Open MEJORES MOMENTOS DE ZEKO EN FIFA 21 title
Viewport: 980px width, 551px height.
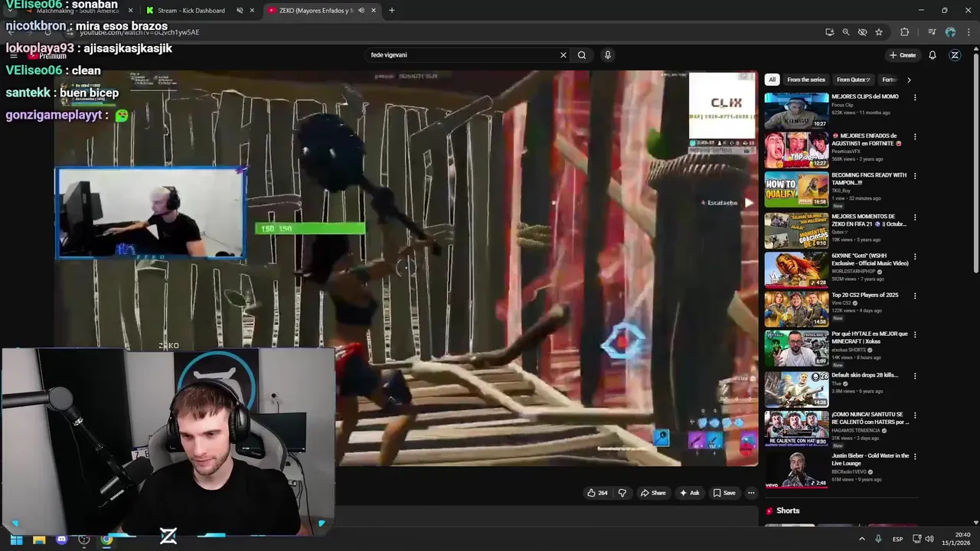869,220
